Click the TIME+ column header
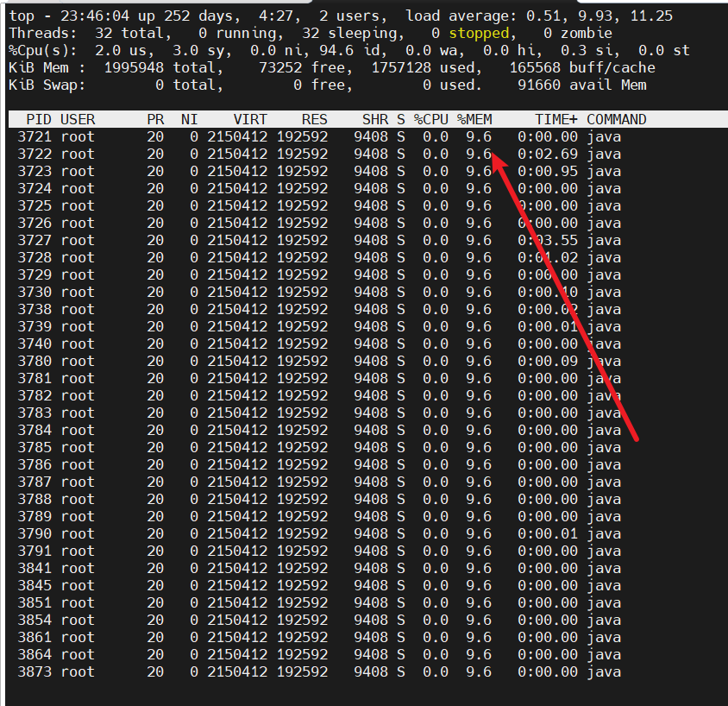Viewport: 728px width, 706px height. point(556,119)
